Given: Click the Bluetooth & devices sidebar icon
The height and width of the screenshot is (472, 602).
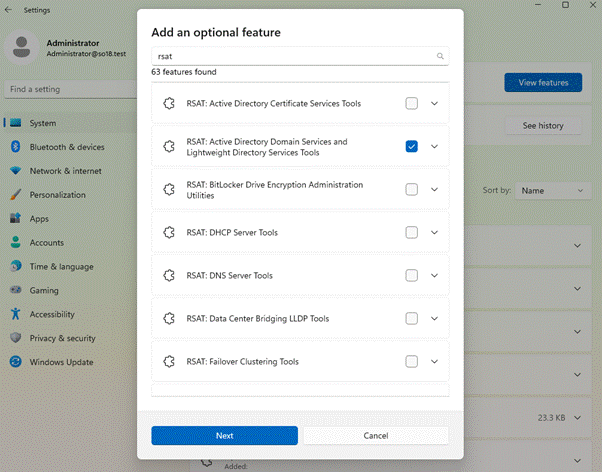Looking at the screenshot, I should point(15,147).
